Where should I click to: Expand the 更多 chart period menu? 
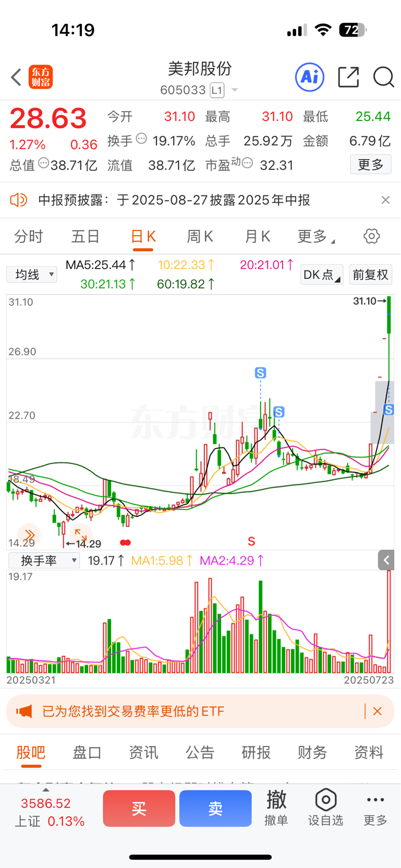tap(316, 236)
